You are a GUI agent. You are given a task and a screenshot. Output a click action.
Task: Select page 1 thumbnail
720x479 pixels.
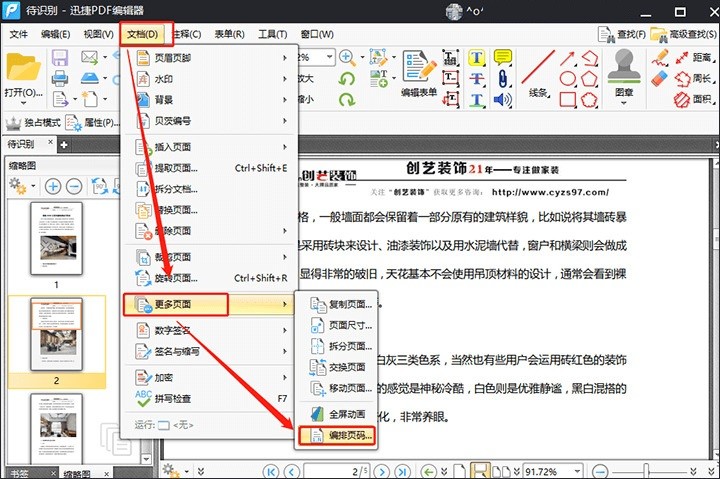click(x=56, y=239)
